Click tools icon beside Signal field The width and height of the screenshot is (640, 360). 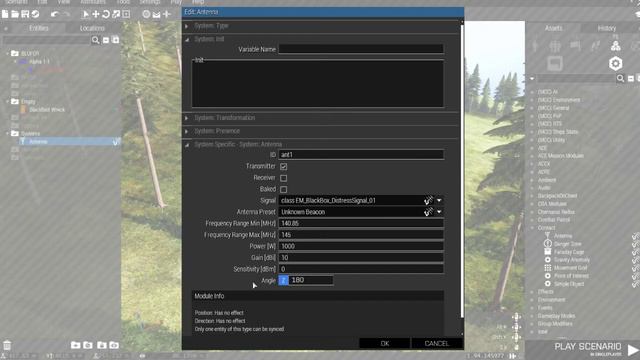point(428,200)
